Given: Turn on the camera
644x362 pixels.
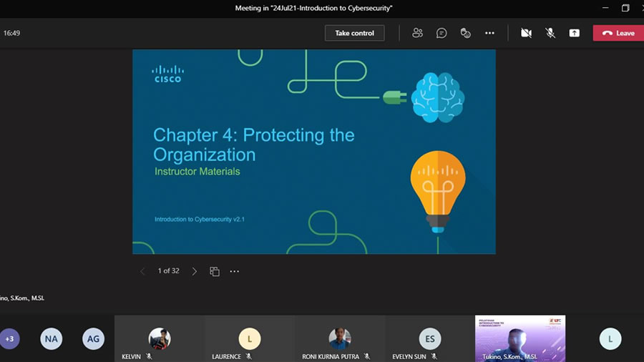Looking at the screenshot, I should (x=526, y=33).
